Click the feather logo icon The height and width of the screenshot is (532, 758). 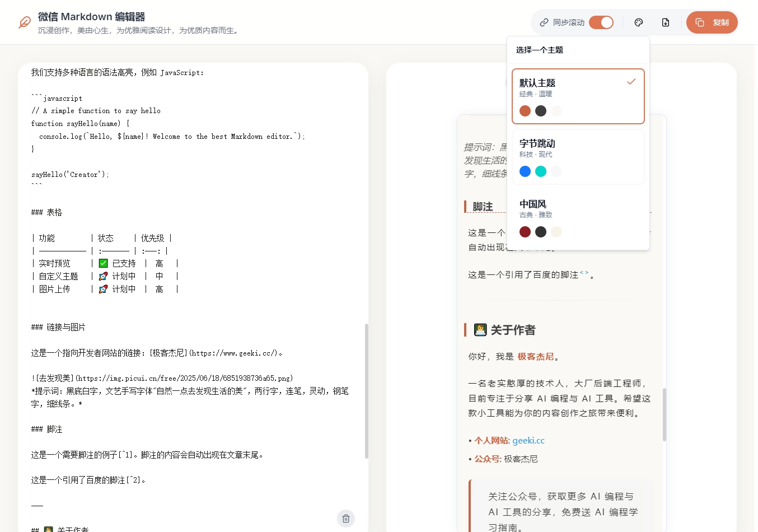(25, 22)
